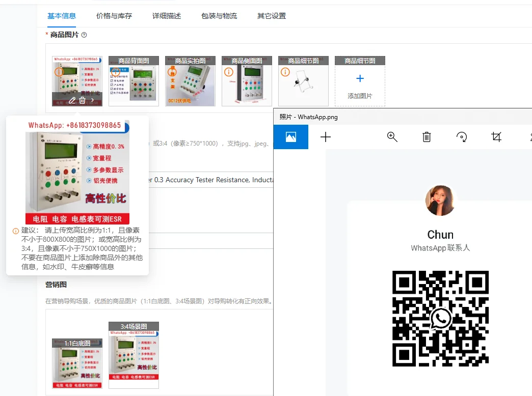532x396 pixels.
Task: Open the 价格与库存 tab
Action: pos(114,16)
